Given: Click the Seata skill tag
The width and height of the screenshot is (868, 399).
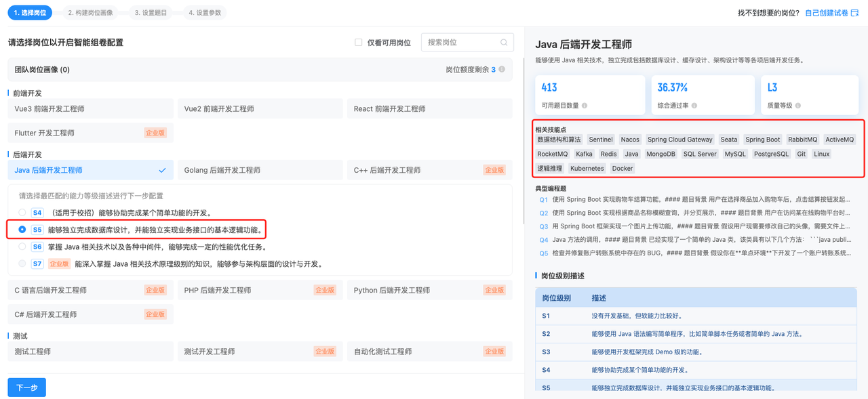Looking at the screenshot, I should point(729,140).
